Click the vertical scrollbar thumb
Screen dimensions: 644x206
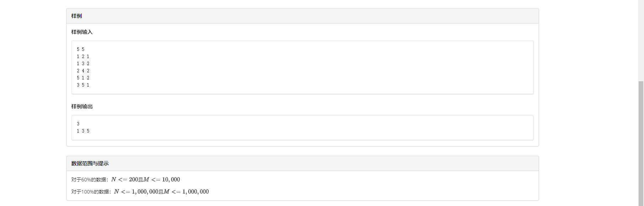(x=641, y=143)
